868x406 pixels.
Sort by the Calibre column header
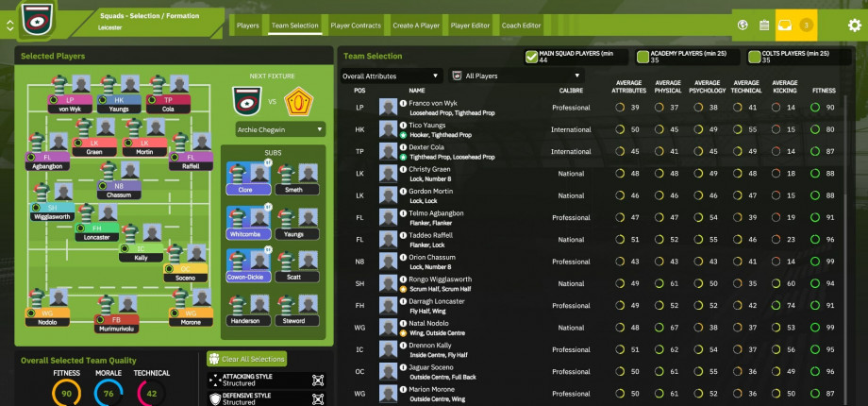click(571, 91)
